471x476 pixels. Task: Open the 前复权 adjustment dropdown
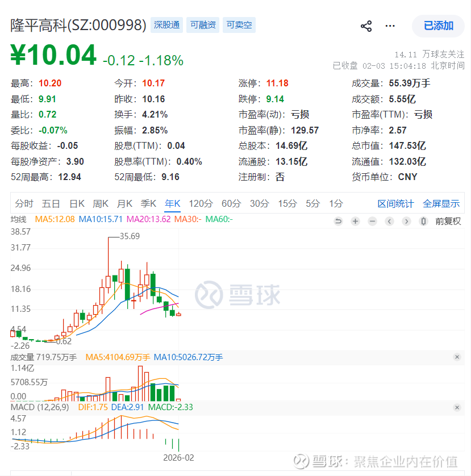pyautogui.click(x=448, y=222)
